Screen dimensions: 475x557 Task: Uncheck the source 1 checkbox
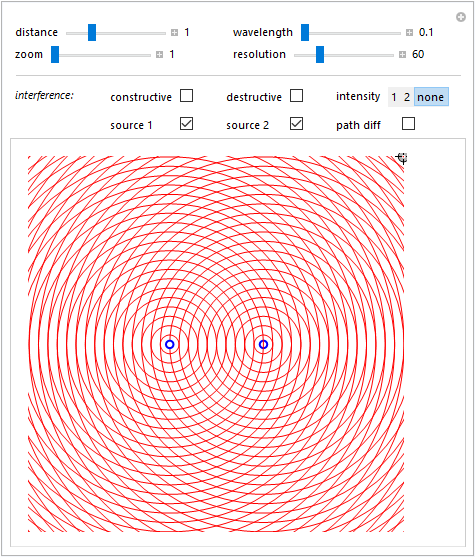(187, 124)
